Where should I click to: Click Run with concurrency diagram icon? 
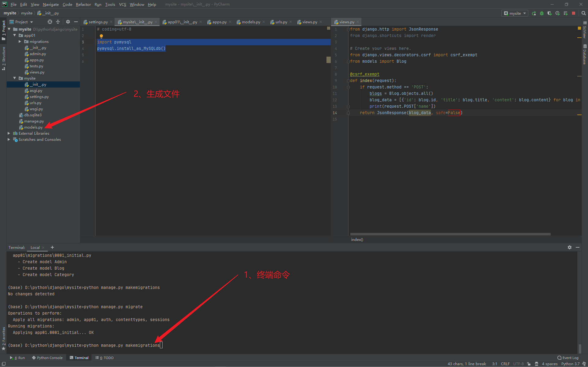[x=565, y=13]
